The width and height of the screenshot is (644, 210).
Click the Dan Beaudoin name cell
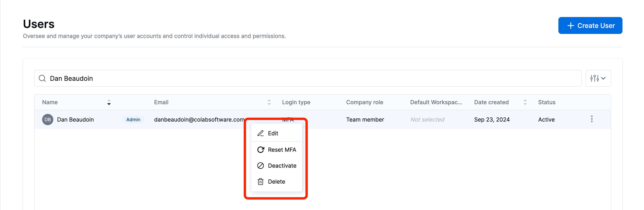point(75,120)
